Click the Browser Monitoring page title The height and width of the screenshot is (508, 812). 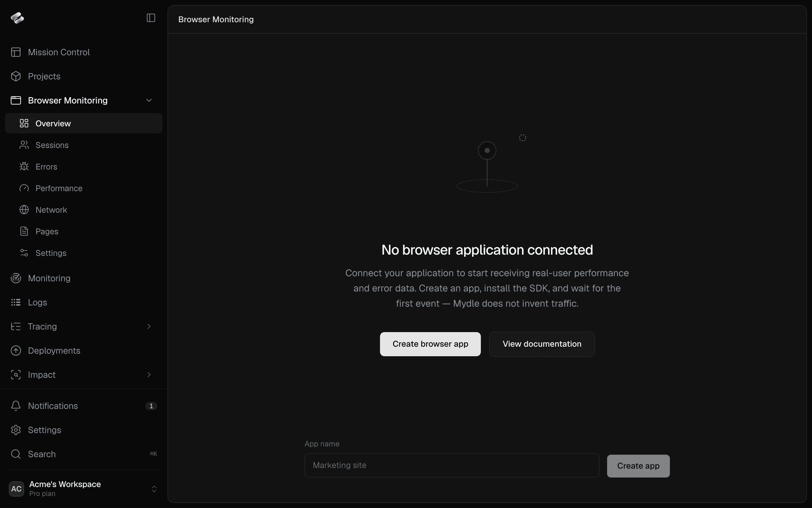click(x=216, y=19)
